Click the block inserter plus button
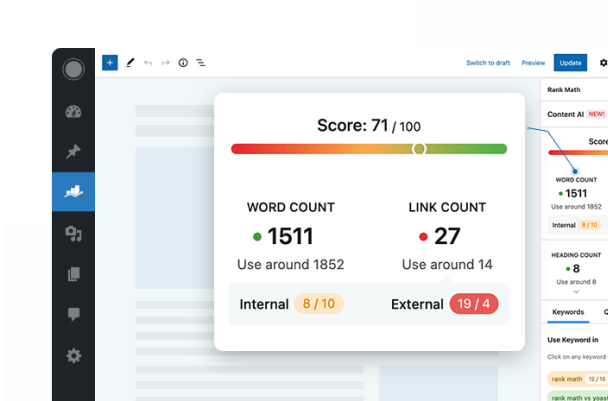The height and width of the screenshot is (401, 608). pos(110,63)
